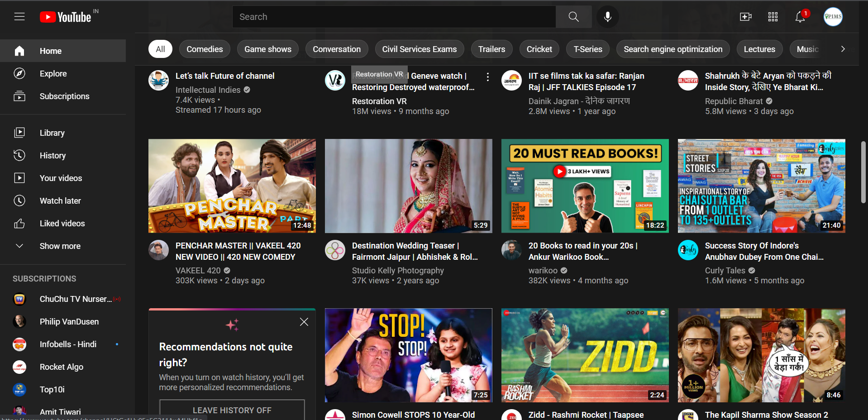Open Studio Kelly Photography channel avatar
This screenshot has height=420, width=868.
pos(335,250)
